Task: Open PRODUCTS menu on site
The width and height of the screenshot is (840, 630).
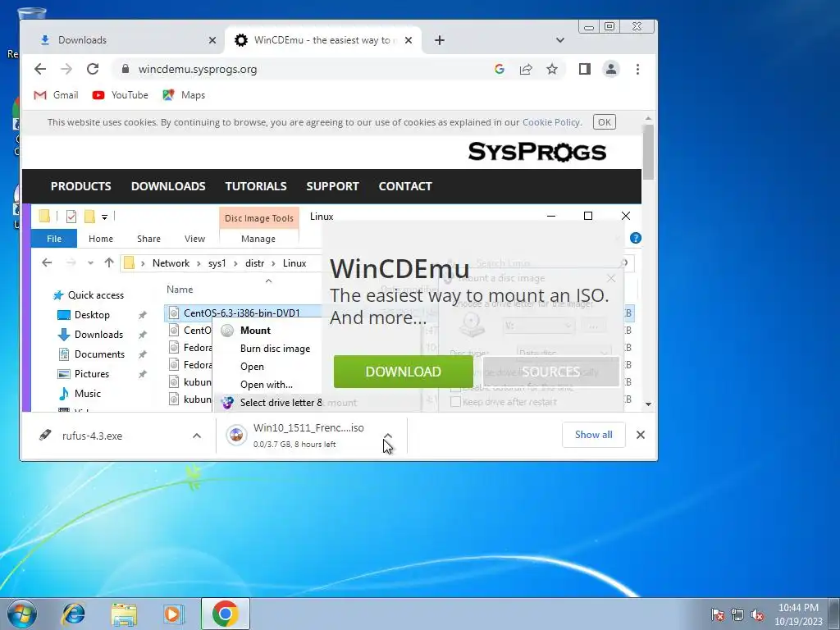Action: point(81,186)
